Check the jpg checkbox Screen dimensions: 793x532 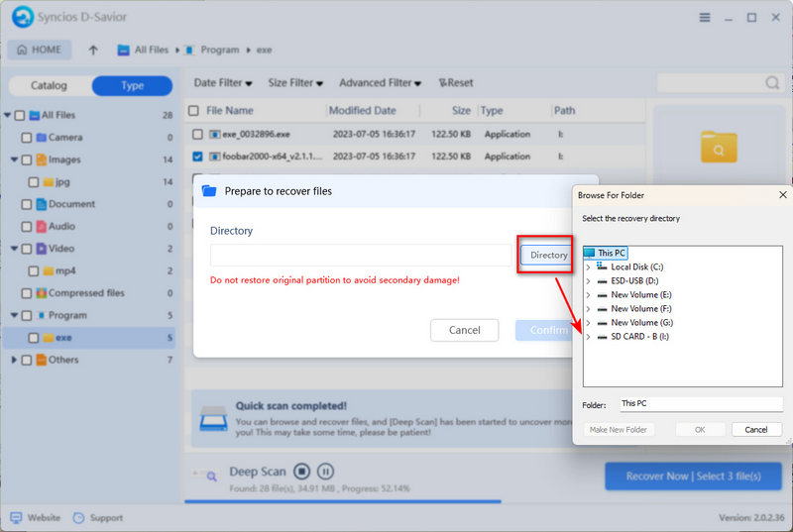click(x=34, y=182)
